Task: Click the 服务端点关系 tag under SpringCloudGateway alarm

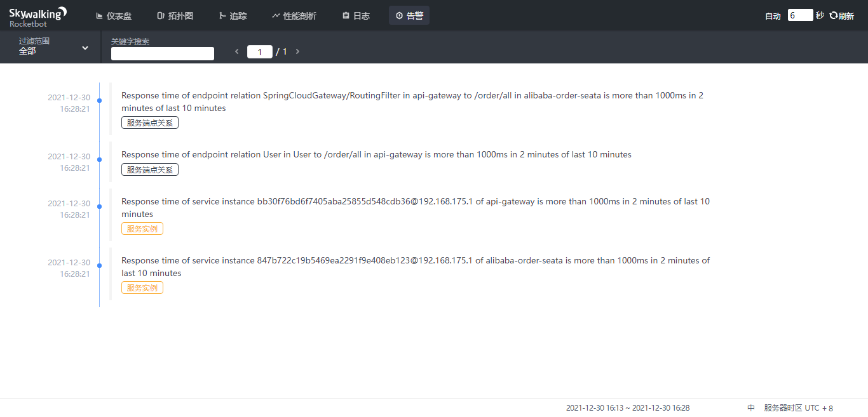Action: (150, 122)
